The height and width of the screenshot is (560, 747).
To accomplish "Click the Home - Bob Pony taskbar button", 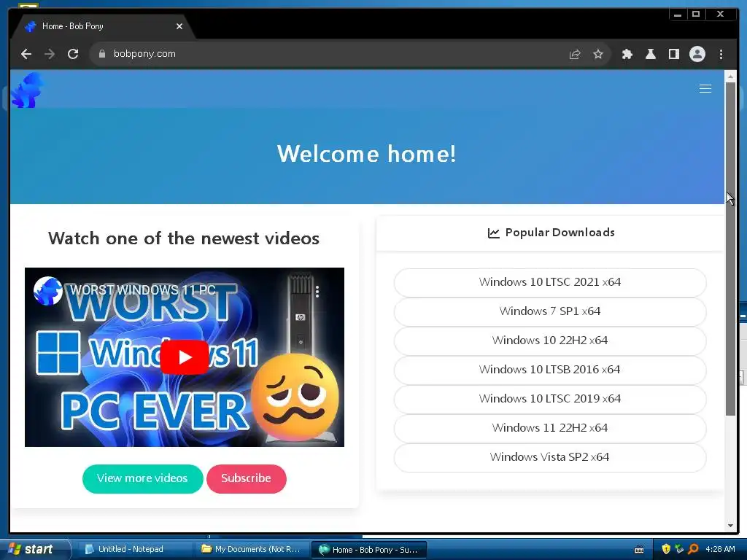I will [368, 550].
